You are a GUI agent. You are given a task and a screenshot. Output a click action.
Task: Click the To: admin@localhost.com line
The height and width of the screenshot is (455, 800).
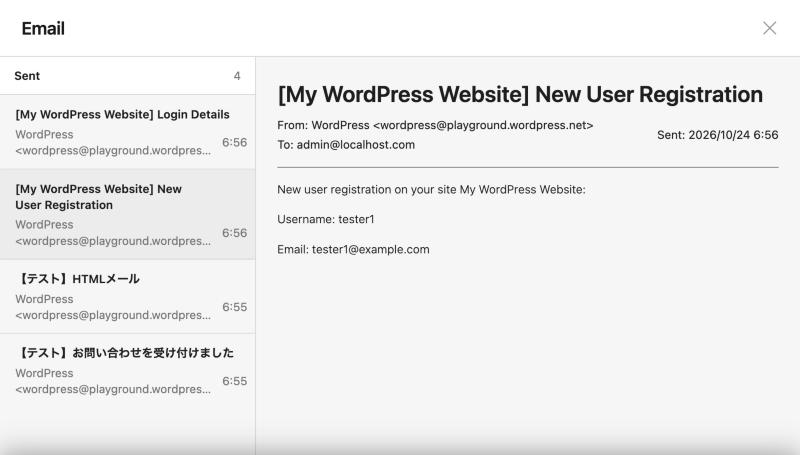pos(346,145)
